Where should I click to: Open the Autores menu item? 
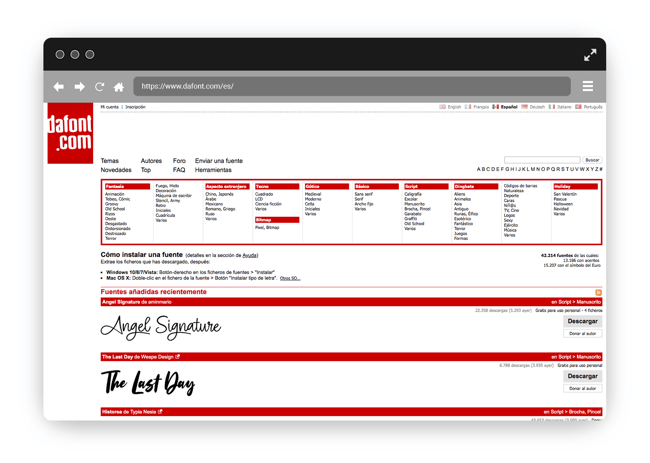[151, 161]
